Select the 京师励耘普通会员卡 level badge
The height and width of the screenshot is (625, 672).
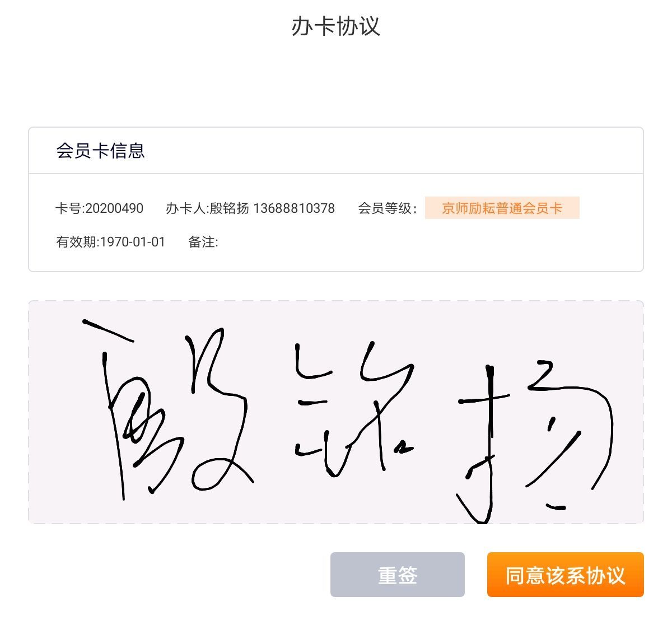[x=502, y=208]
